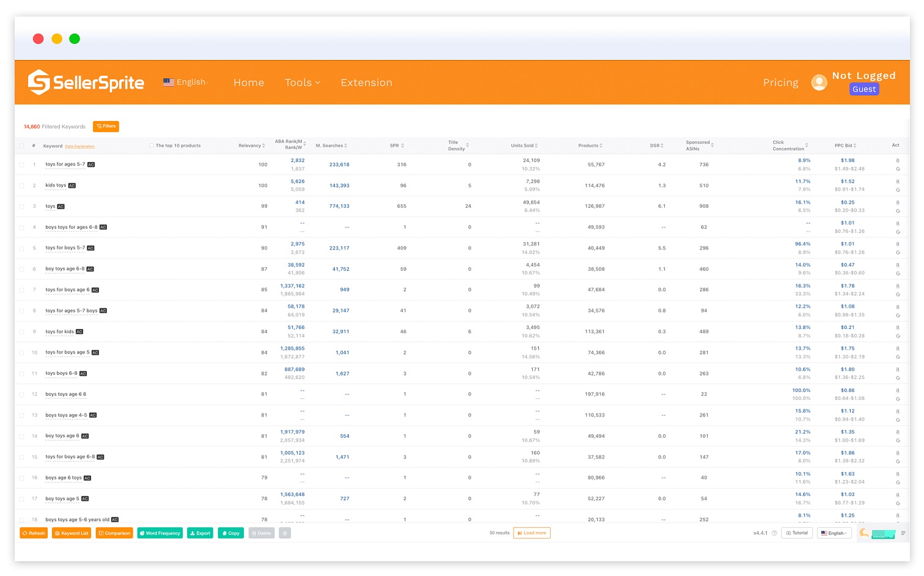Image resolution: width=924 pixels, height=576 pixels.
Task: Expand the Tools dropdown menu
Action: (302, 83)
